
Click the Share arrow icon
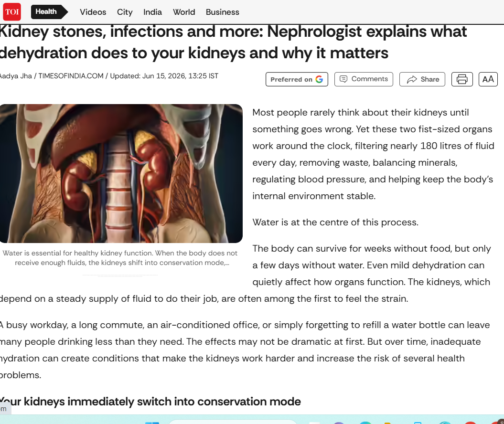click(412, 79)
